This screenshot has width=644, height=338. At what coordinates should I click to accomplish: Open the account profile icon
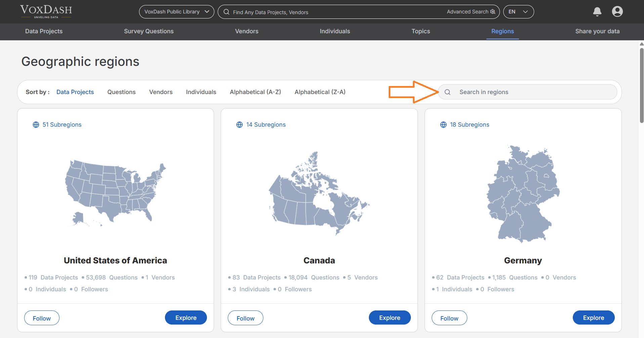click(617, 11)
